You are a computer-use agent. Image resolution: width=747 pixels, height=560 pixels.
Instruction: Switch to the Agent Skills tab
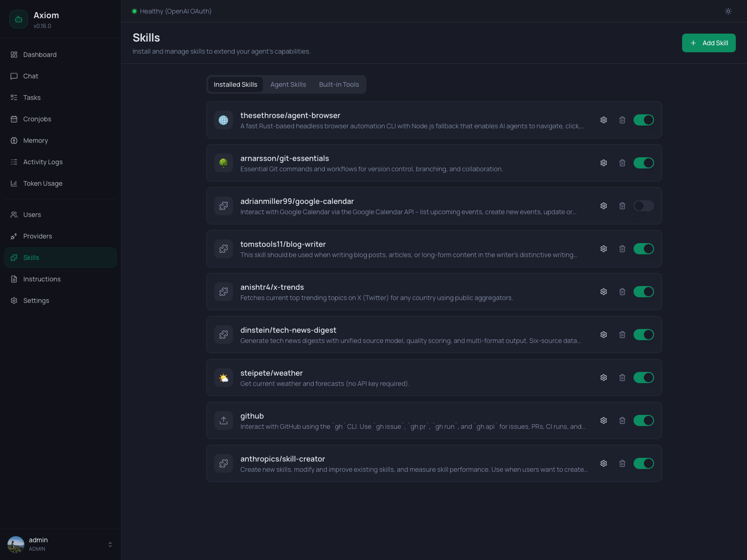tap(288, 84)
